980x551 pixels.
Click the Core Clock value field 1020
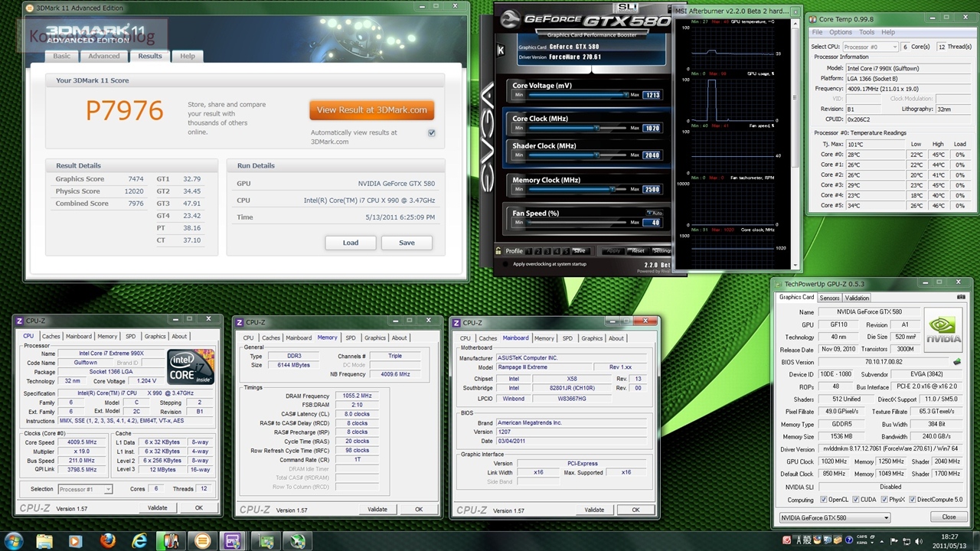(652, 129)
